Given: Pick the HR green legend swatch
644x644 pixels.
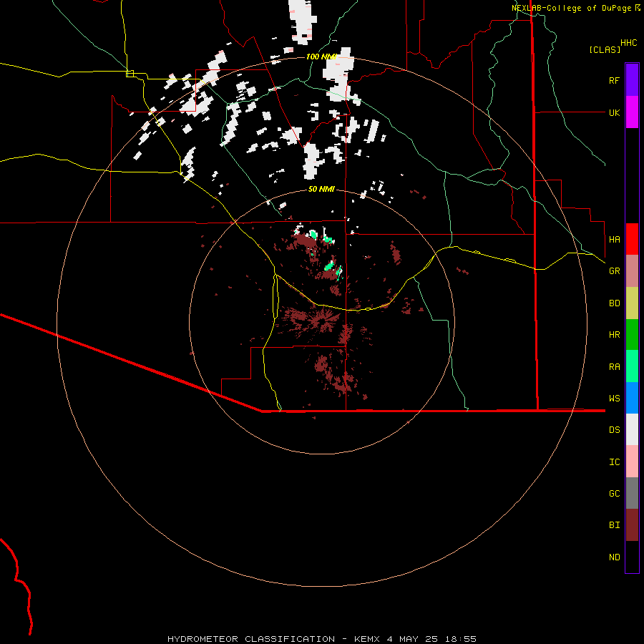Looking at the screenshot, I should point(632,335).
